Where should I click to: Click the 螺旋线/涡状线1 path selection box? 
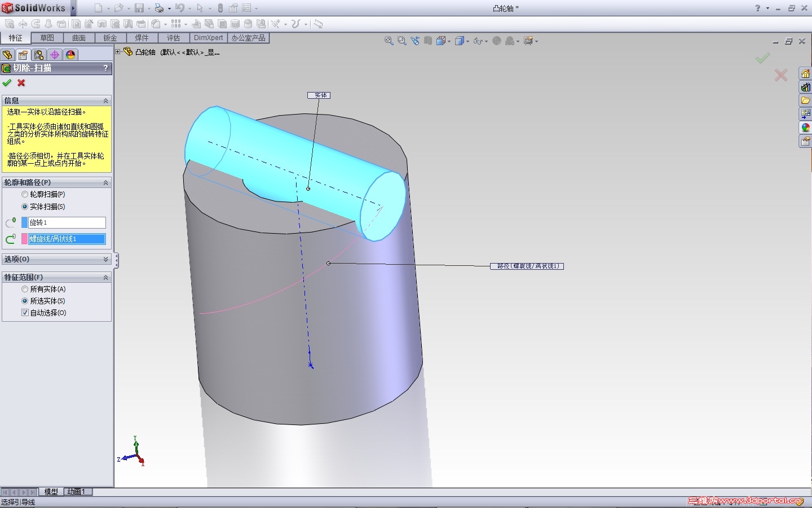(67, 239)
